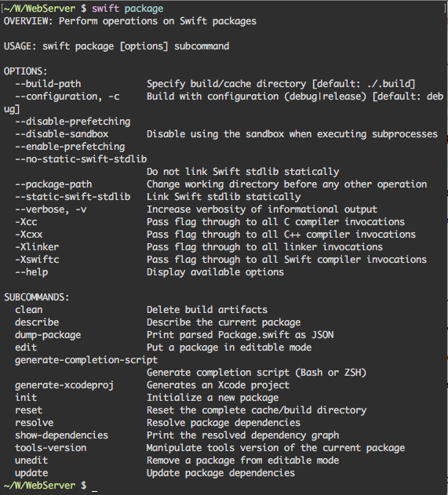448x495 pixels.
Task: Click the 'generate-completion-script' subcommand
Action: point(86,361)
